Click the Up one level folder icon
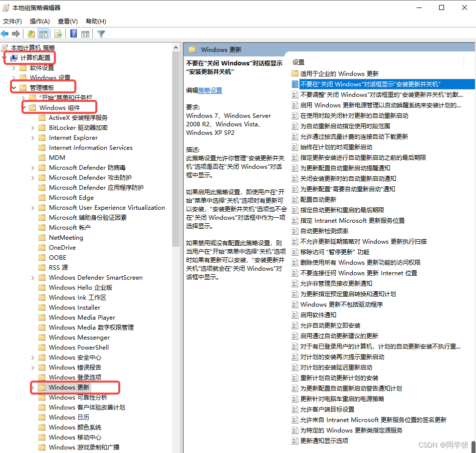476x453 pixels. tap(31, 34)
